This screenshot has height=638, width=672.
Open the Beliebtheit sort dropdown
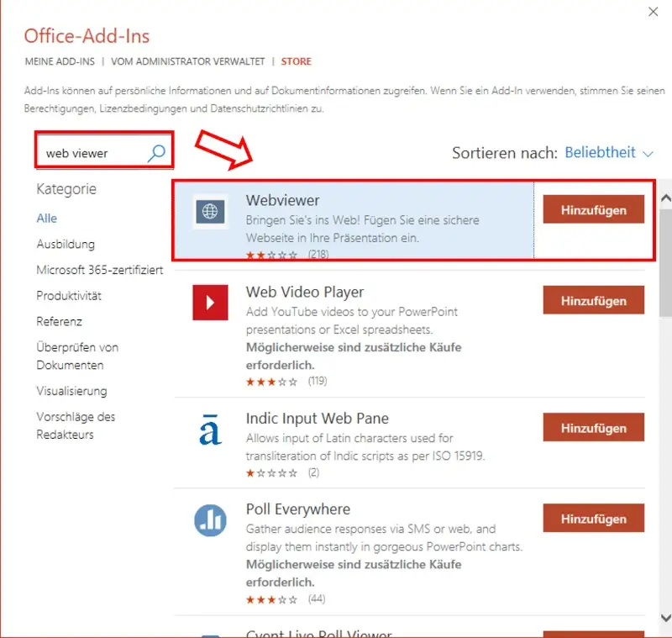609,153
